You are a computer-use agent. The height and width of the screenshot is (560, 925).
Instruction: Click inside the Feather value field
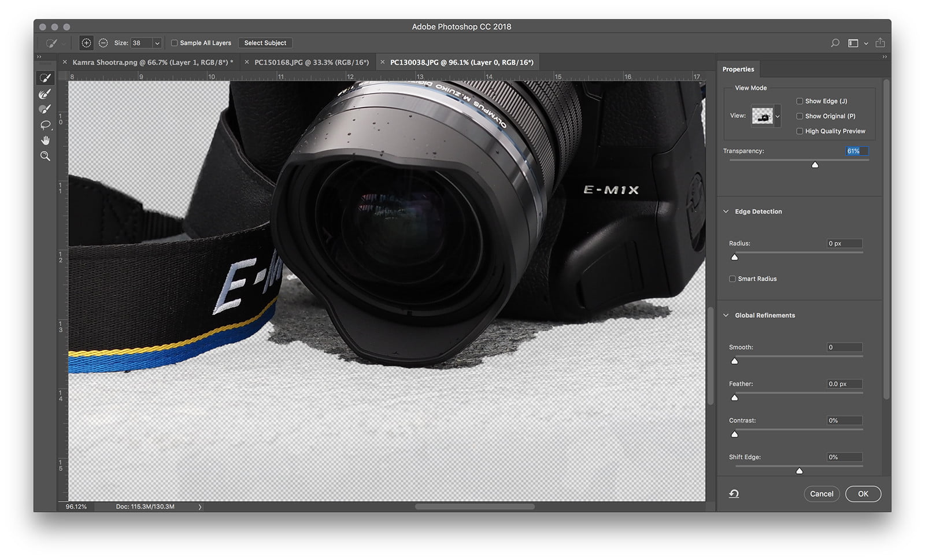(844, 383)
